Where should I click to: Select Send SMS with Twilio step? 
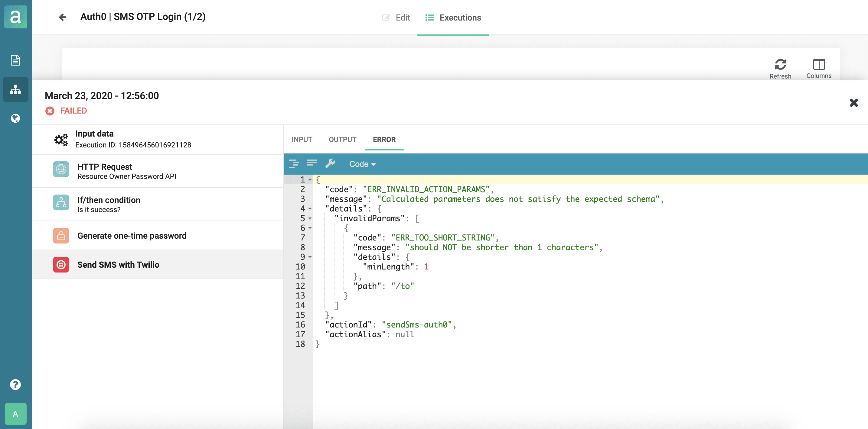pos(158,264)
